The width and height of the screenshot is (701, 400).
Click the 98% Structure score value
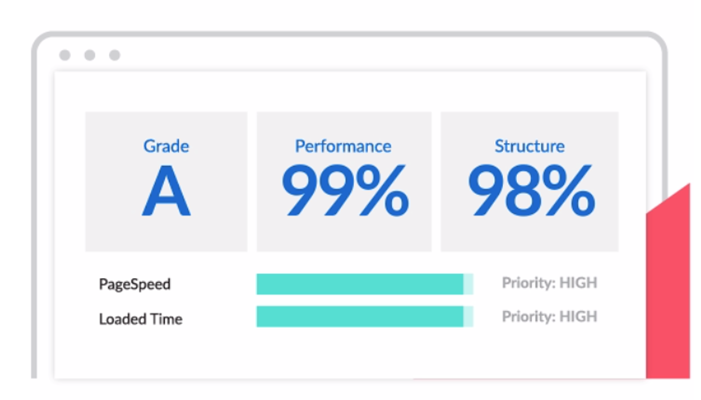point(530,192)
